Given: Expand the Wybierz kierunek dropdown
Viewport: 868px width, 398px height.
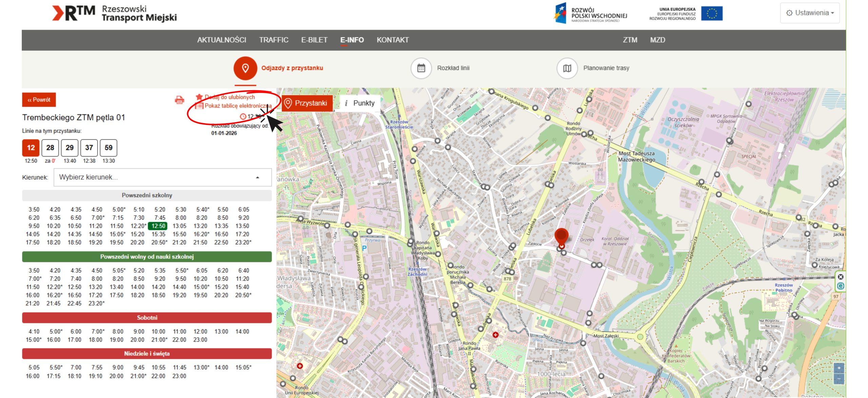Looking at the screenshot, I should [x=163, y=177].
